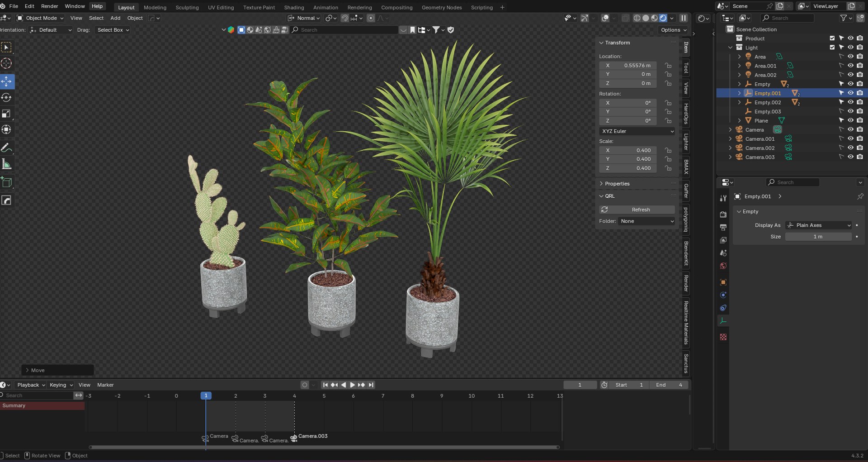Open the Tool sidebar tab
This screenshot has width=868, height=462.
[x=686, y=68]
